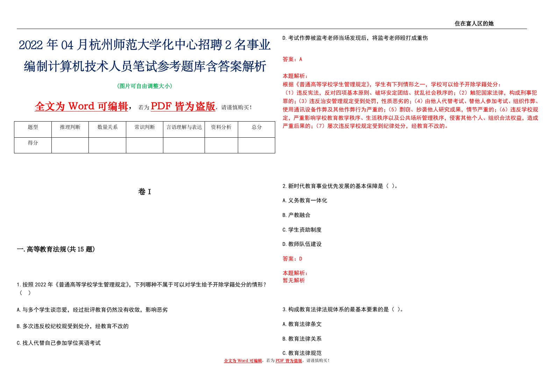This screenshot has width=555, height=392.
Task: Select option B 教育法律关系
Action: pyautogui.click(x=302, y=339)
